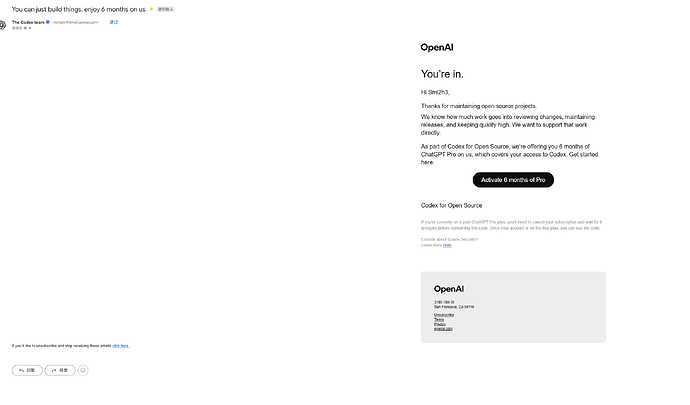Screen dimensions: 690x405
Task: Follow the 'here' link about Codex Security
Action: [447, 245]
